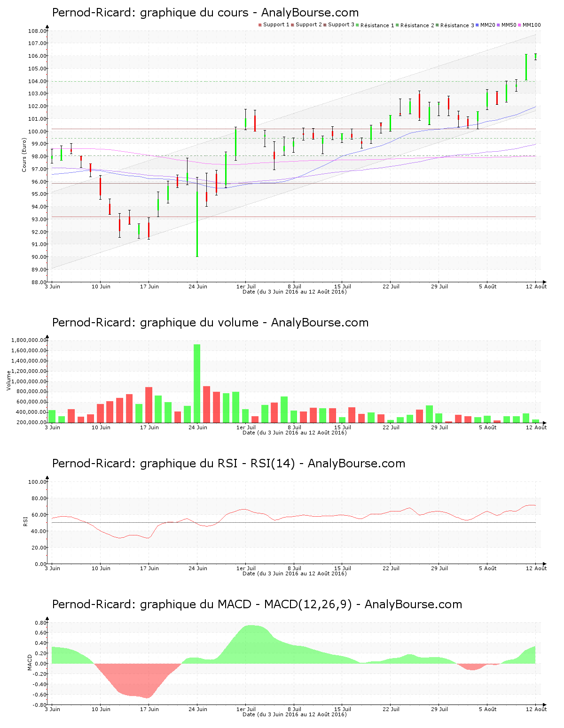
Task: Click the 93.00 value on price axis
Action: click(38, 219)
